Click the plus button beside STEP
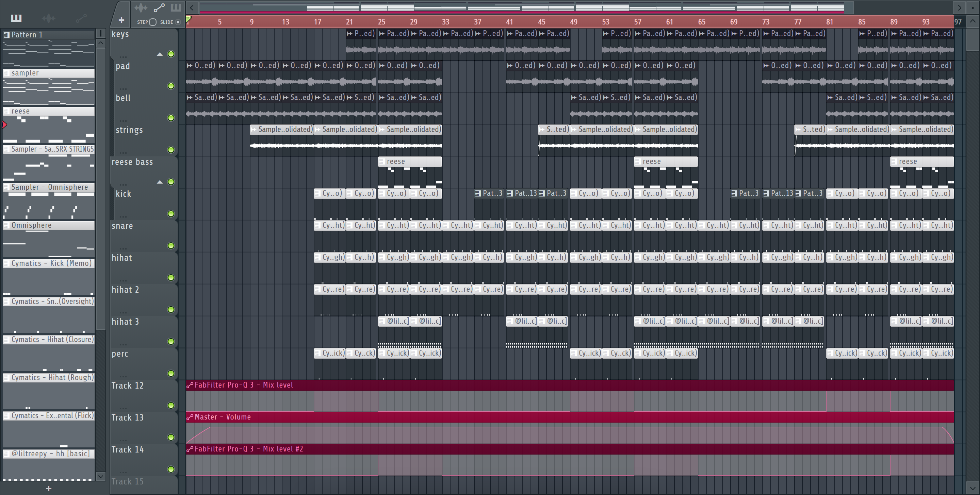Screen dimensions: 980x495 click(121, 20)
